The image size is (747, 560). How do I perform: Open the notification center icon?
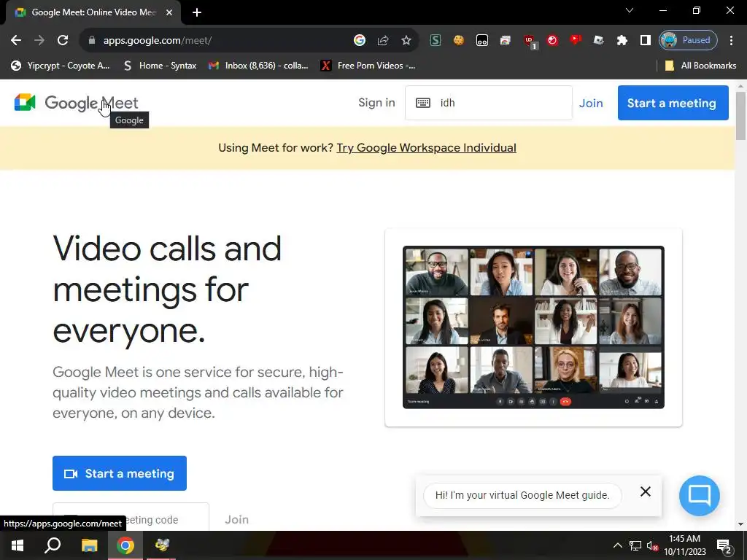click(724, 547)
